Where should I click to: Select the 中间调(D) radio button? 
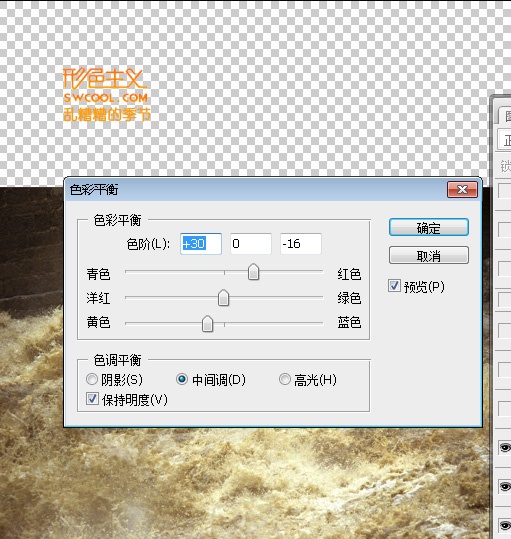[x=181, y=379]
